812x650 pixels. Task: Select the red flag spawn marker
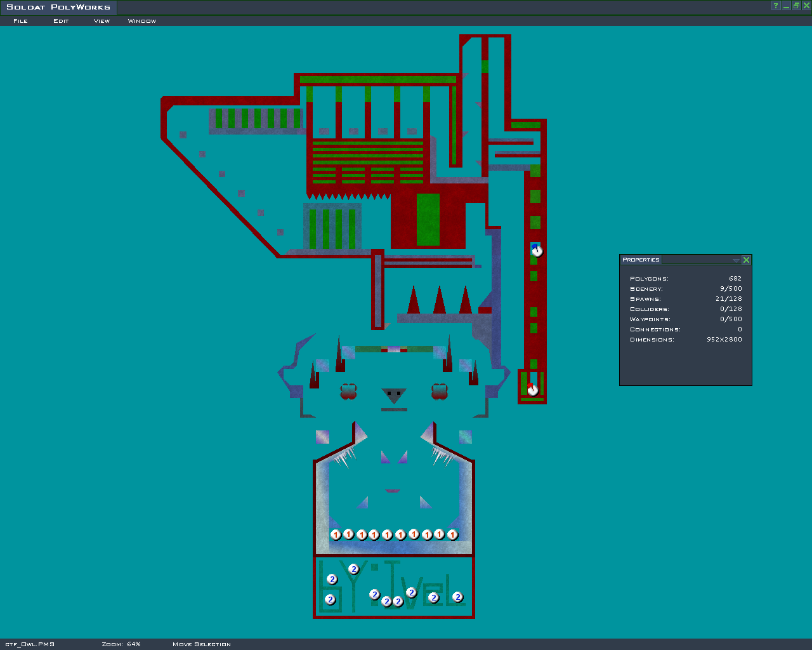click(532, 389)
